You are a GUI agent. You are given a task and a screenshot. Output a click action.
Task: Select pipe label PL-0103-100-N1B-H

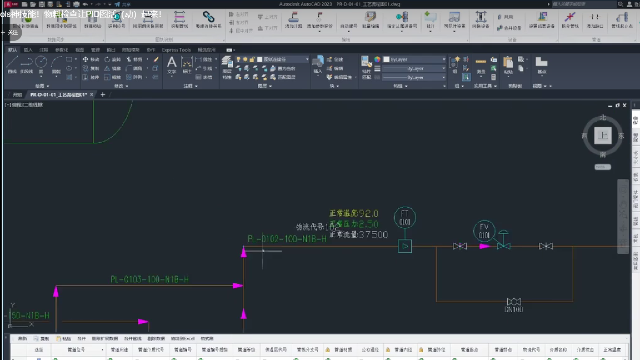[149, 280]
